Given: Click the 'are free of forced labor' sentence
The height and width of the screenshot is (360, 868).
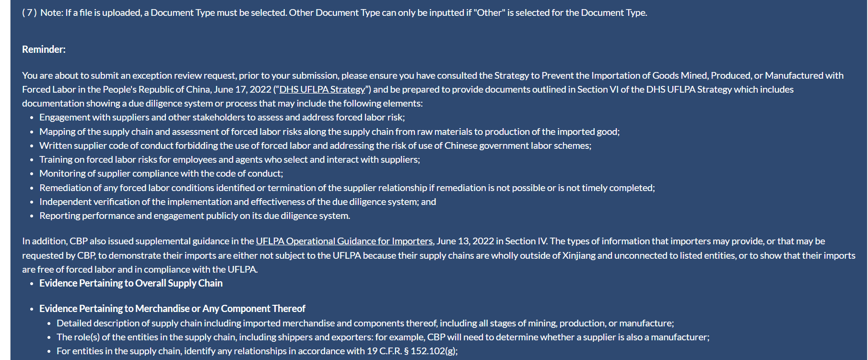Looking at the screenshot, I should [x=140, y=270].
